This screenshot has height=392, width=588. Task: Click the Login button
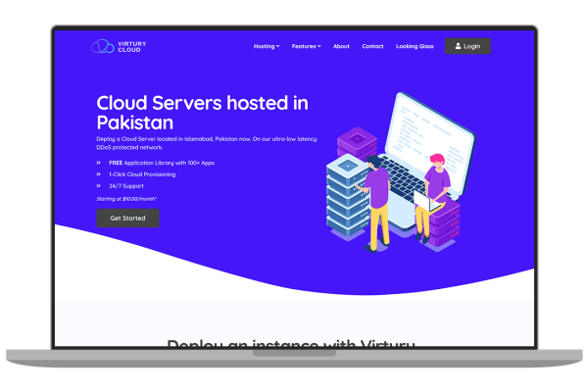click(467, 46)
